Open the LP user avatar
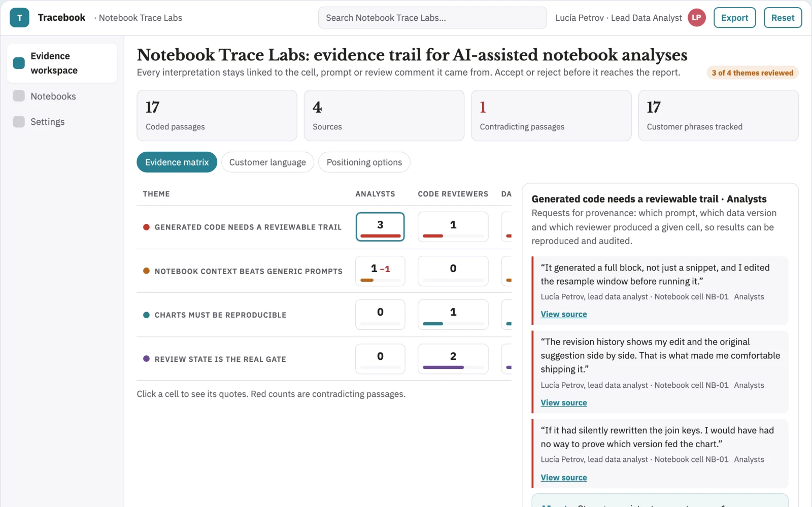 pyautogui.click(x=696, y=18)
